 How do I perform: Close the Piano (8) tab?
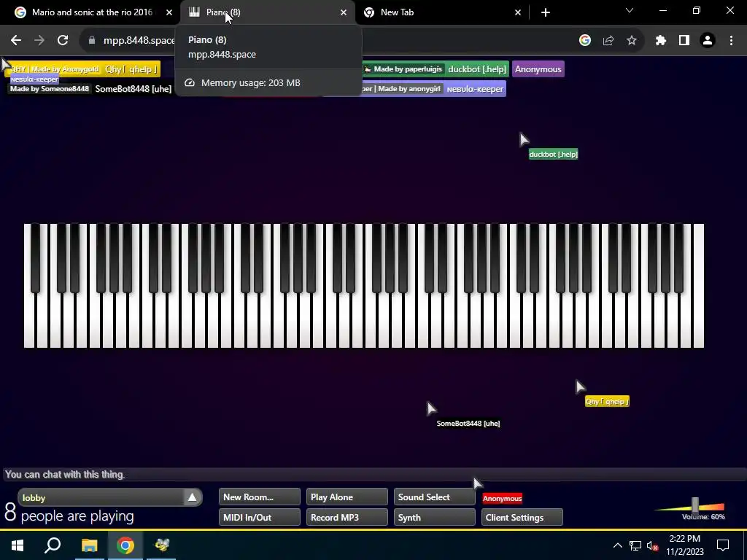(x=344, y=12)
